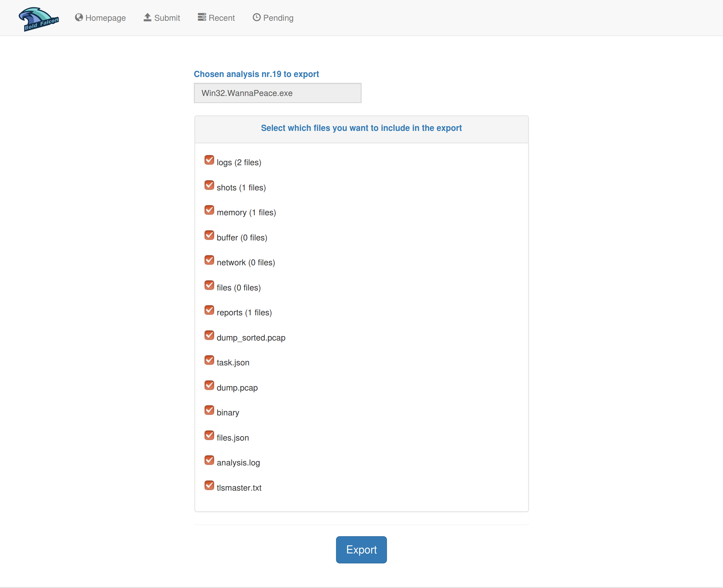Click the 'logs (2 files)' label

coord(239,163)
